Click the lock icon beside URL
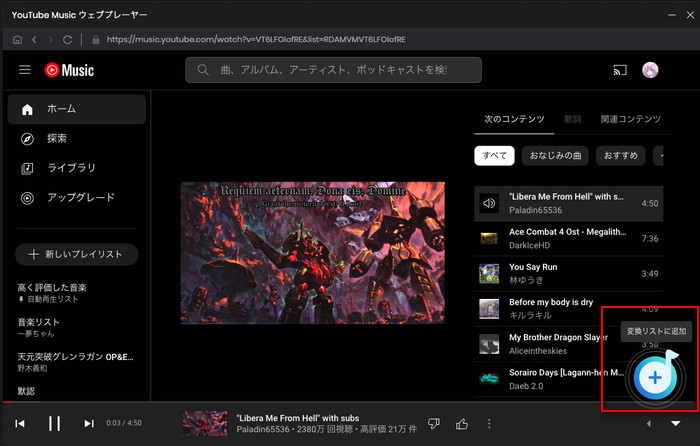700x446 pixels. [x=96, y=40]
